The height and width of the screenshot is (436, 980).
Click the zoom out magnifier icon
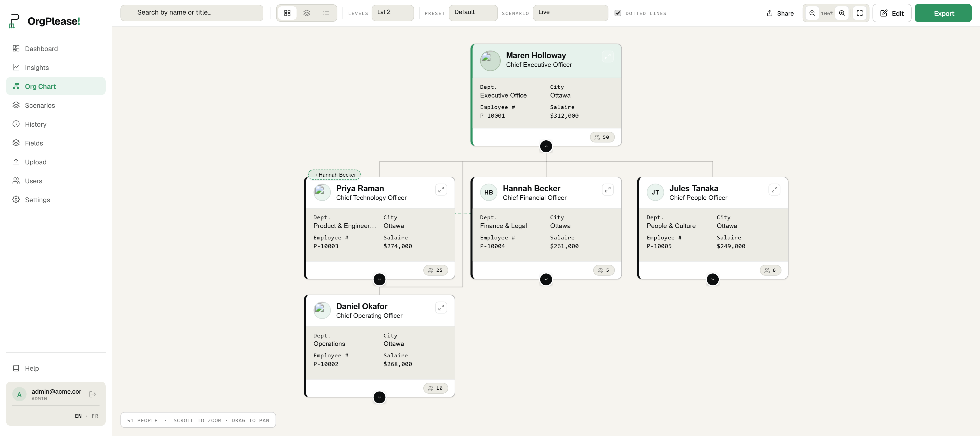pos(812,13)
